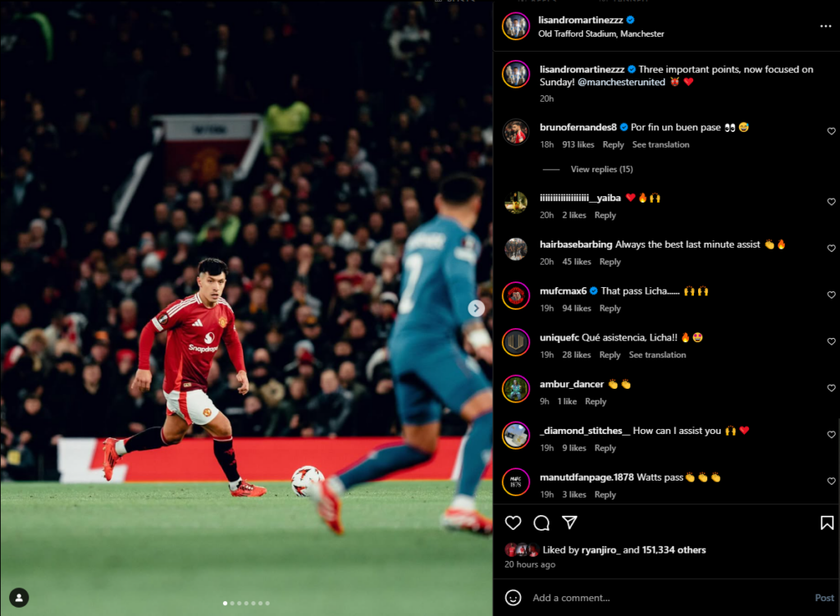Like brunofernandes8's comment
This screenshot has height=616, width=840.
tap(831, 131)
